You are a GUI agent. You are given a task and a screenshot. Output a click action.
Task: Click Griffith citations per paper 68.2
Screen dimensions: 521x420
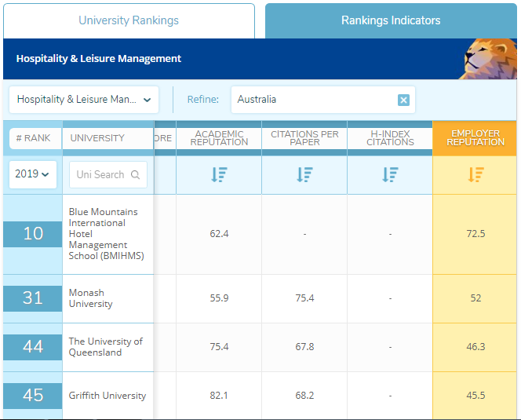tap(304, 396)
